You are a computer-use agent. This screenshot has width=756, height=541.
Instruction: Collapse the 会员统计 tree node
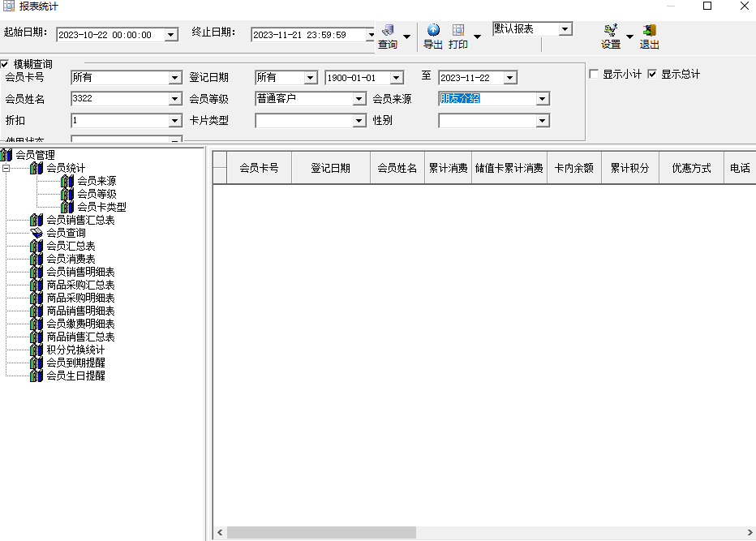click(6, 168)
